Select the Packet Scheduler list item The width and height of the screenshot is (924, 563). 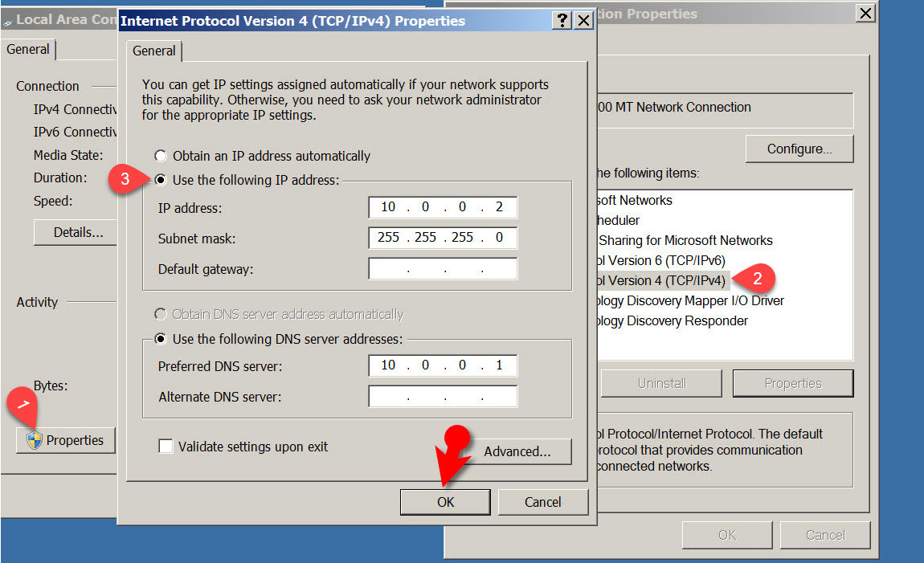[x=618, y=220]
